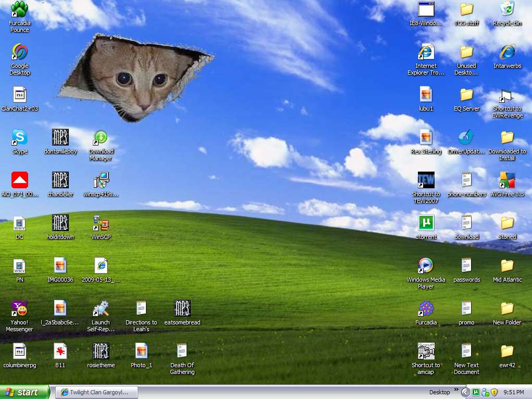The height and width of the screenshot is (399, 532).
Task: Select the TCG stuff folder
Action: [x=467, y=9]
